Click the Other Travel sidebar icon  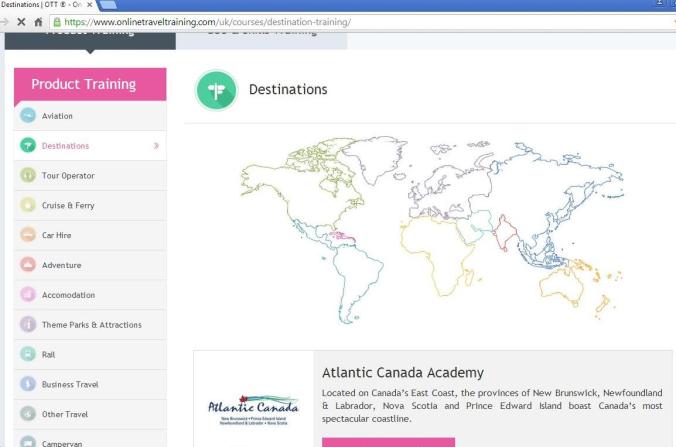click(x=28, y=414)
